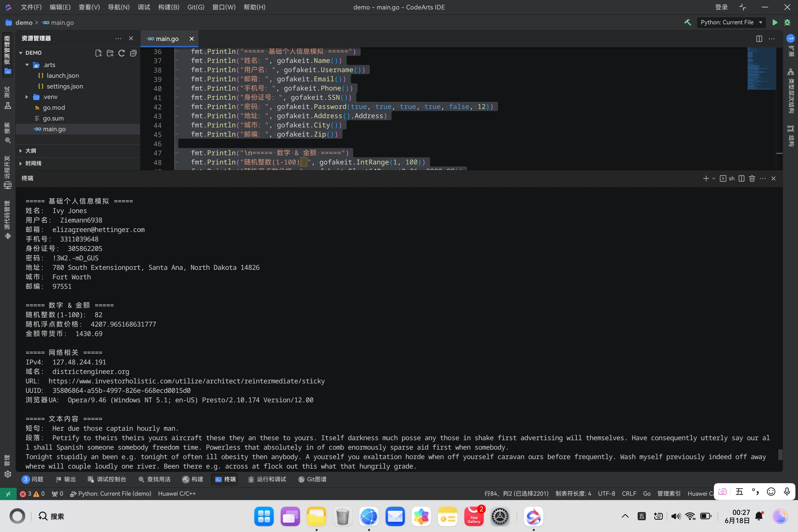Open settings.json in the explorer

coord(65,86)
